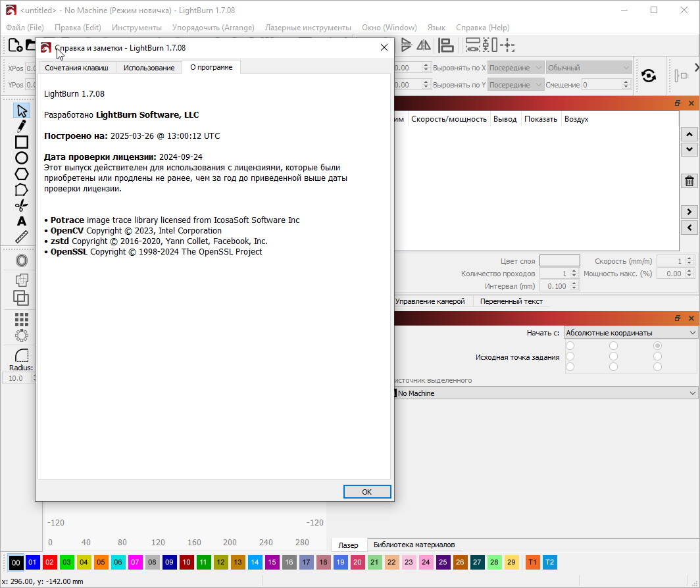
Task: Click the New File icon in the main toolbar
Action: click(x=15, y=45)
